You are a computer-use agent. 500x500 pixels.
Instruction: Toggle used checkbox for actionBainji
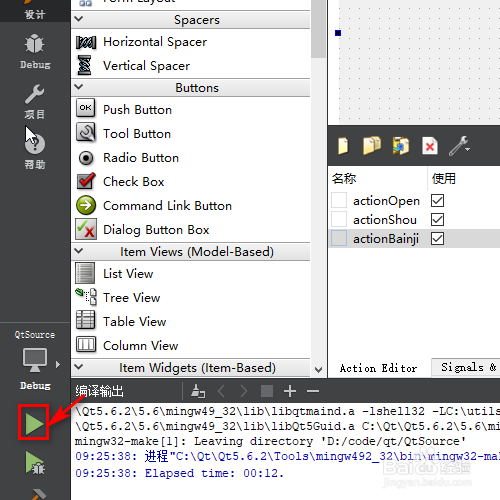[x=437, y=239]
